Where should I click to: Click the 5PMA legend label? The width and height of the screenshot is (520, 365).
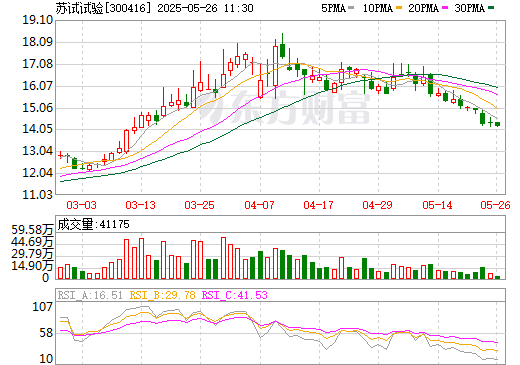pos(333,8)
